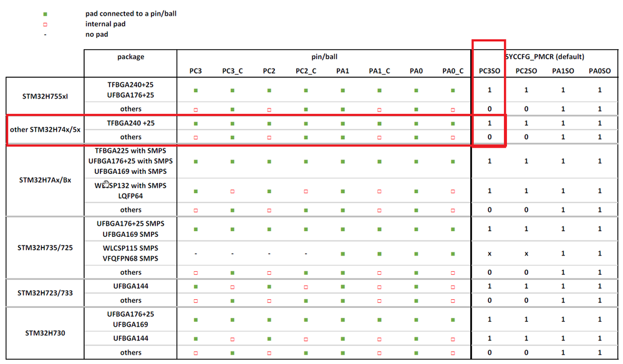Select the 'UFBGA169 with SMPS' package text
This screenshot has height=364, width=623.
pyautogui.click(x=130, y=171)
